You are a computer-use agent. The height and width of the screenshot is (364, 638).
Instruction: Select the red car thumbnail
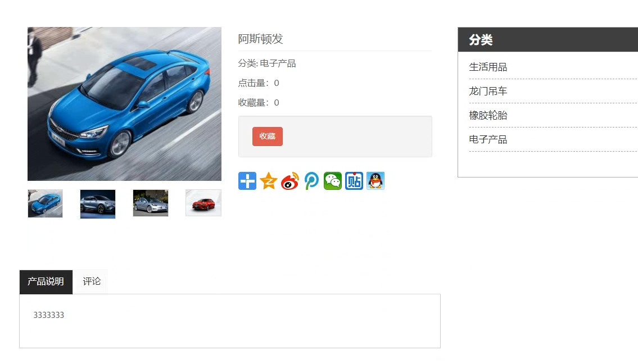[x=203, y=203]
